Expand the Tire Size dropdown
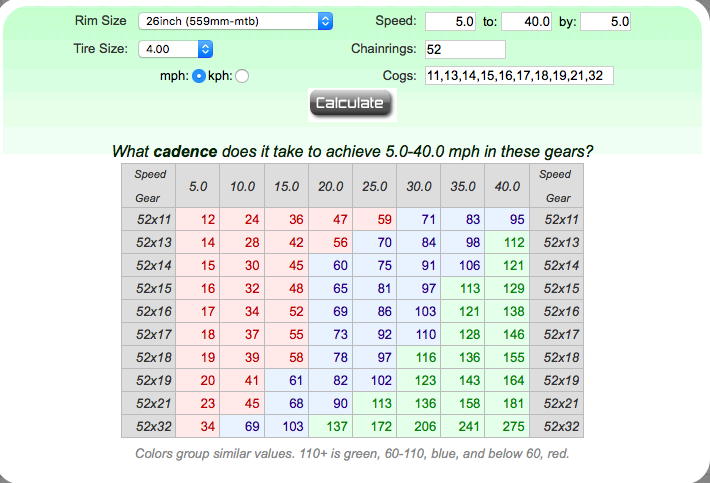The height and width of the screenshot is (483, 710). (175, 48)
